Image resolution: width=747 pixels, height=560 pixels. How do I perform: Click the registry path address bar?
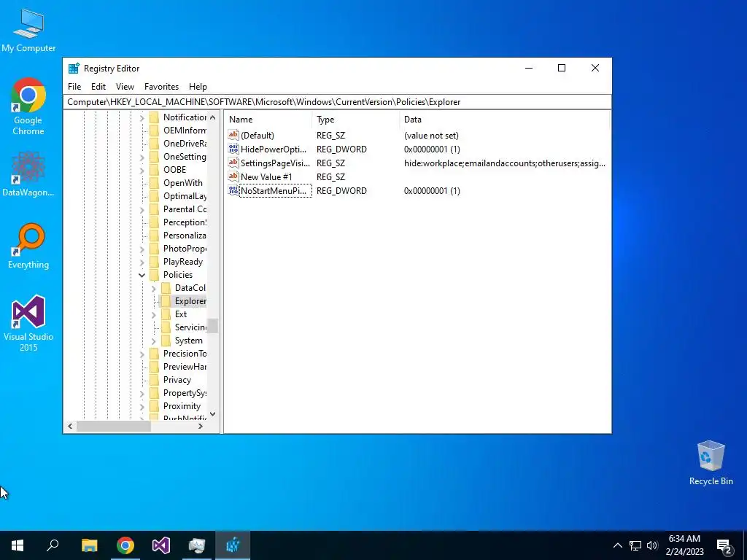(x=337, y=102)
